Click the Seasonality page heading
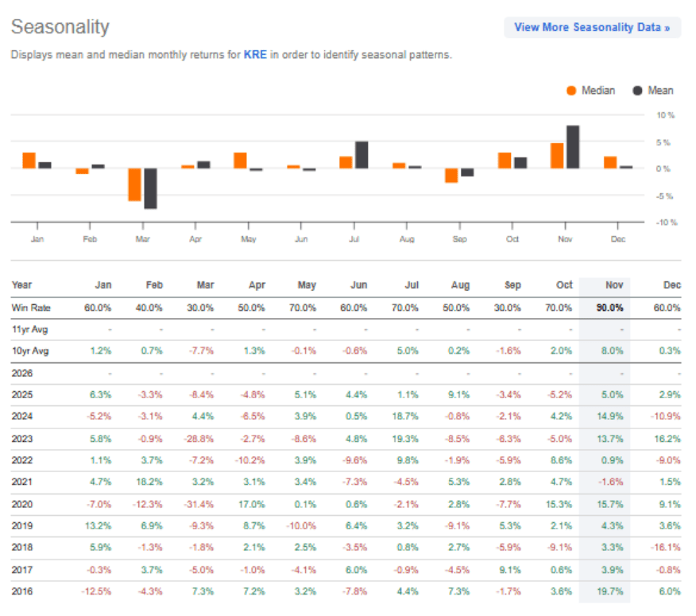Viewport: 696px width, 616px height. click(60, 27)
